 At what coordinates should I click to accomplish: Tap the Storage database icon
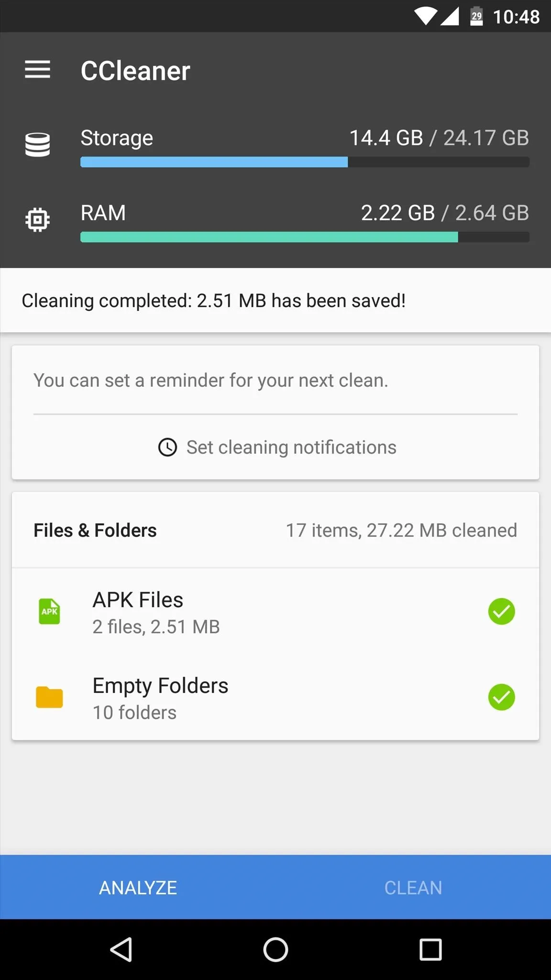click(x=37, y=145)
